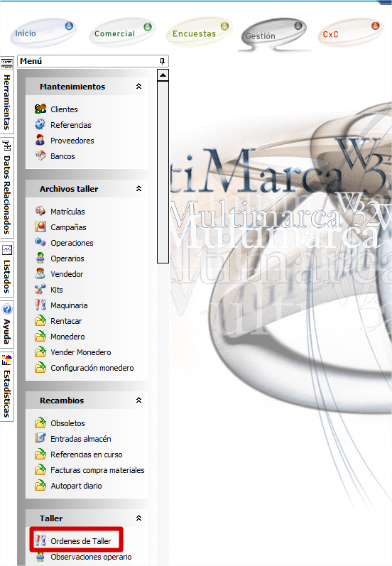Switch to the Listados side tab
This screenshot has height=566, width=392.
coord(7,269)
